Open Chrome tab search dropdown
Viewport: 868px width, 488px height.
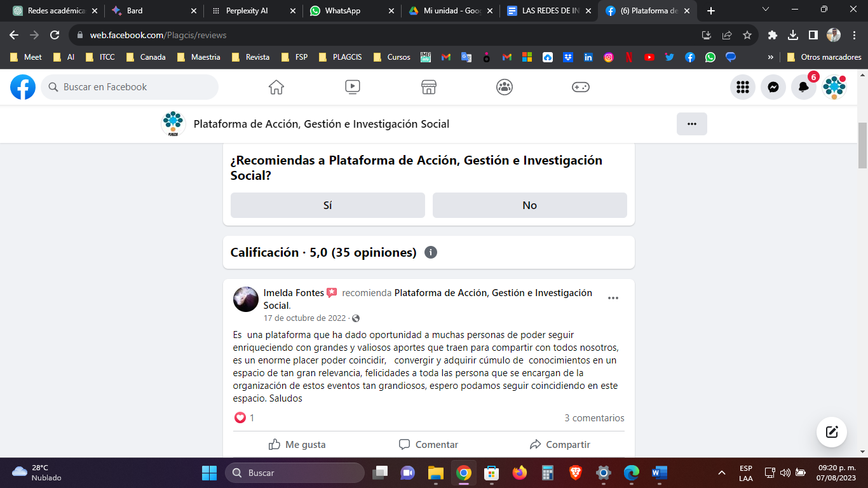(x=766, y=10)
